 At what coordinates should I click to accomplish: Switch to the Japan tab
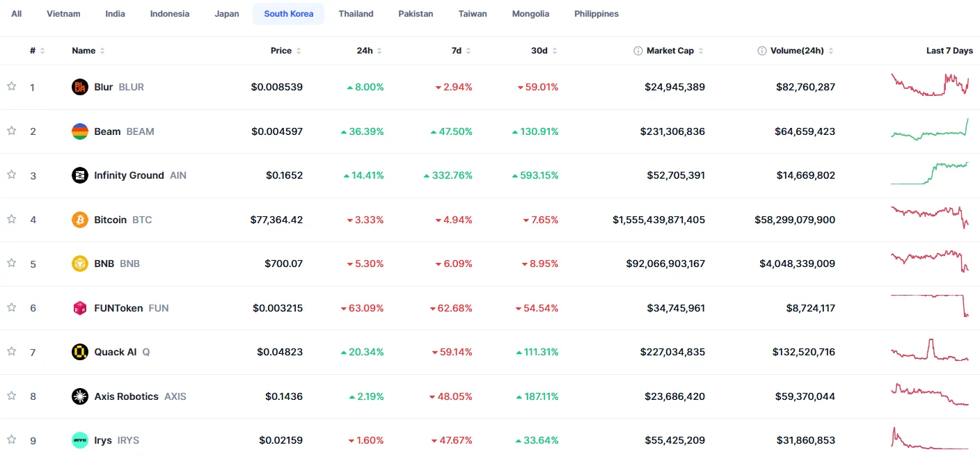click(227, 14)
